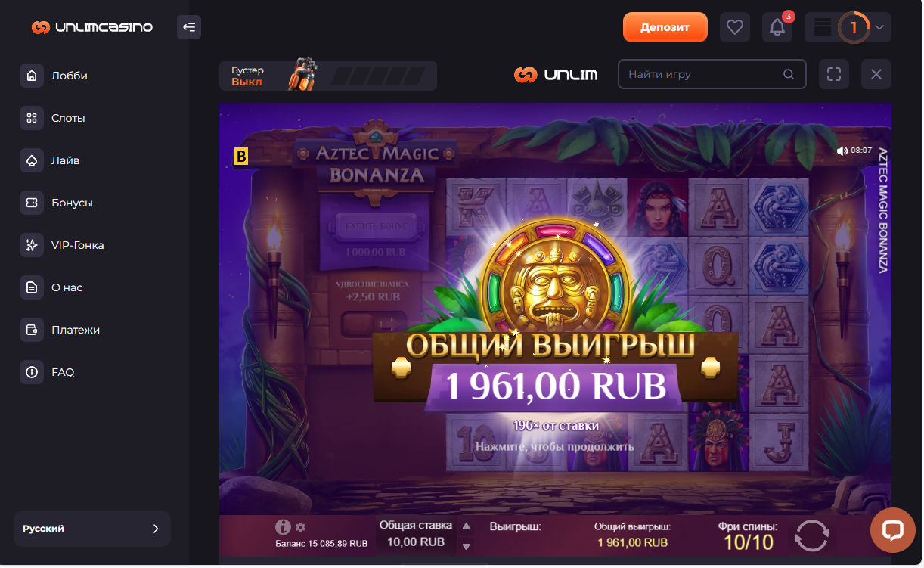Increase total bet with up arrow
Viewport: 924px width, 568px height.
click(467, 526)
